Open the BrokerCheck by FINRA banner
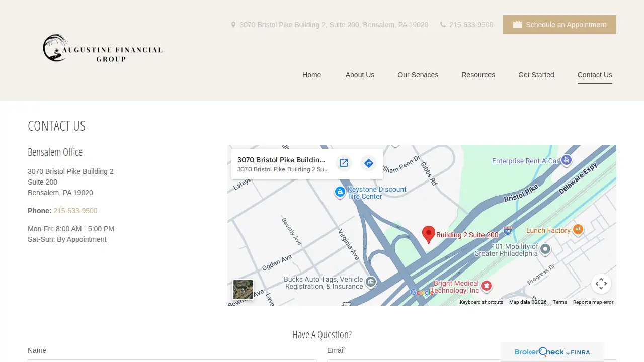The image size is (644, 362). click(552, 352)
